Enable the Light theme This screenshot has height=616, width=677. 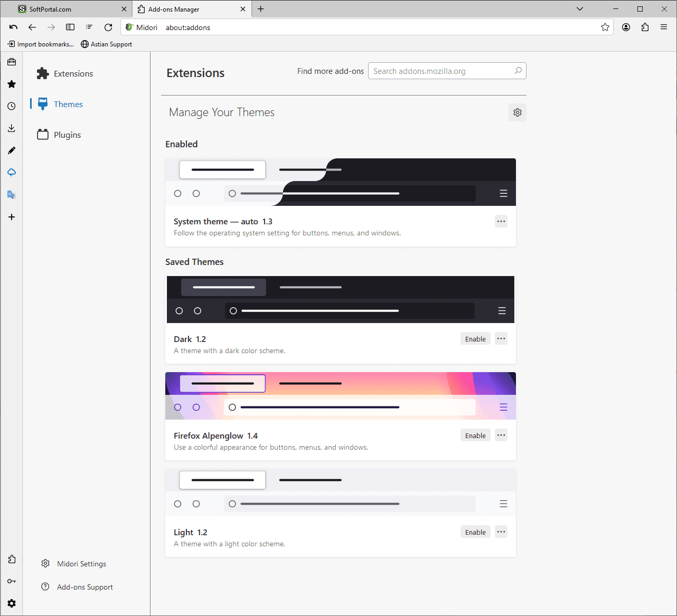(x=475, y=532)
